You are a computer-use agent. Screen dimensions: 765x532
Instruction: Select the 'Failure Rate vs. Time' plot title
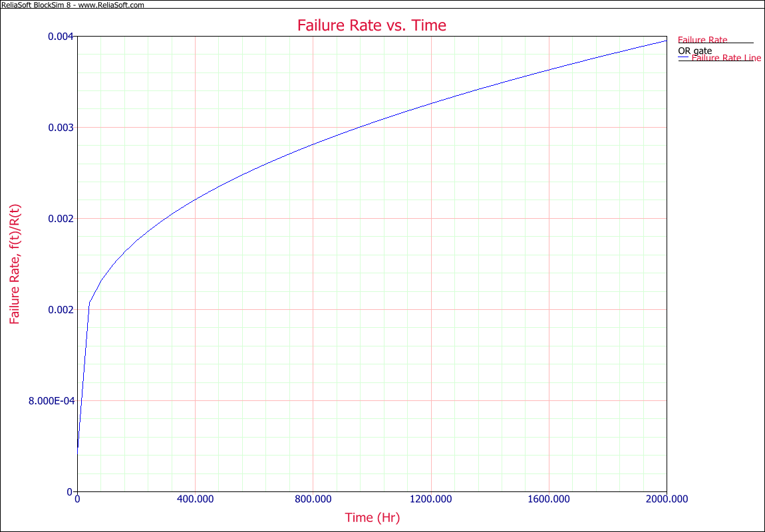(x=371, y=25)
